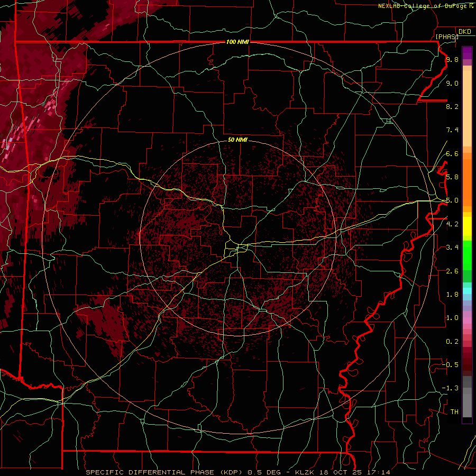Click the 1.0 legend value
Screen dimensions: 476x476
coord(452,318)
